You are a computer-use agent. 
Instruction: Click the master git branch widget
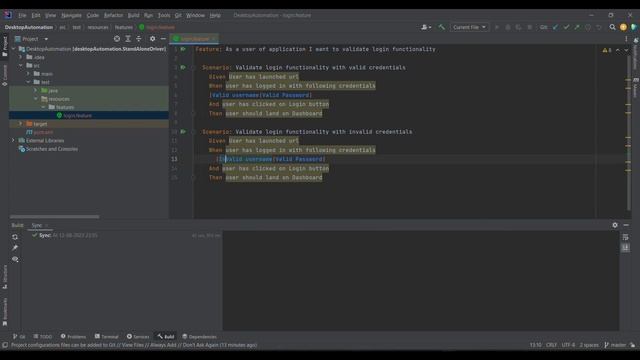615,345
